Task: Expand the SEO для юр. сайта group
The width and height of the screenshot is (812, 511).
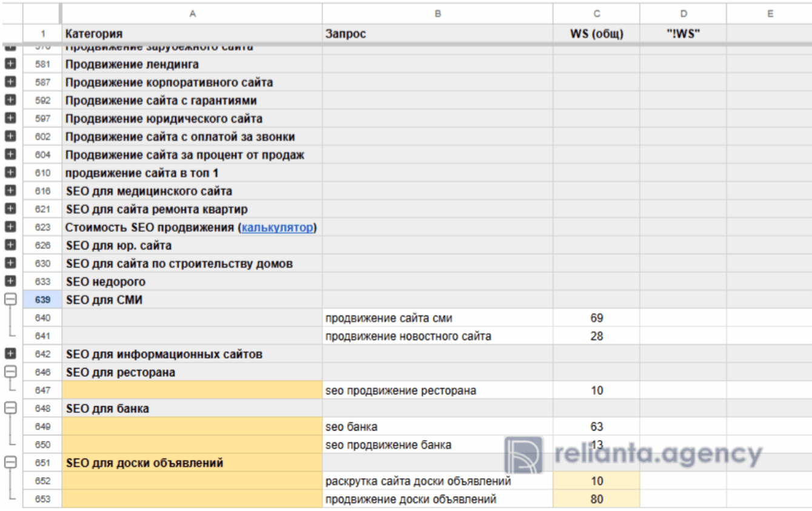Action: [10, 245]
